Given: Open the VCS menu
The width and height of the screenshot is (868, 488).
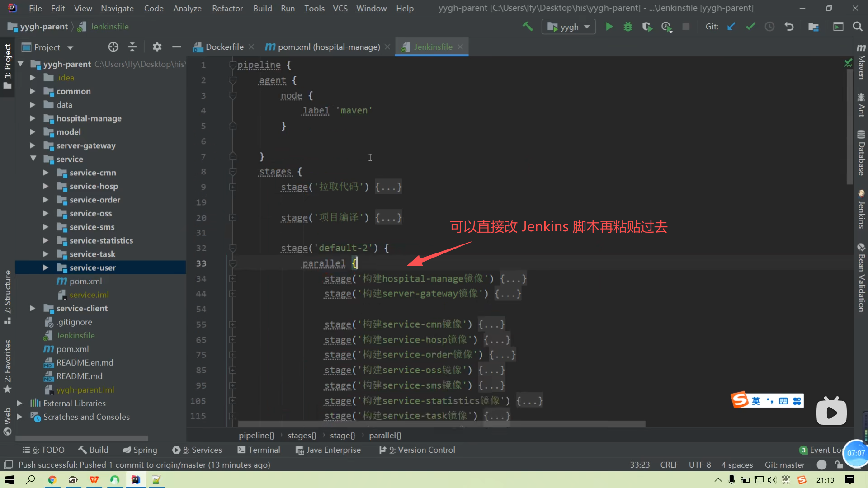Looking at the screenshot, I should 340,8.
